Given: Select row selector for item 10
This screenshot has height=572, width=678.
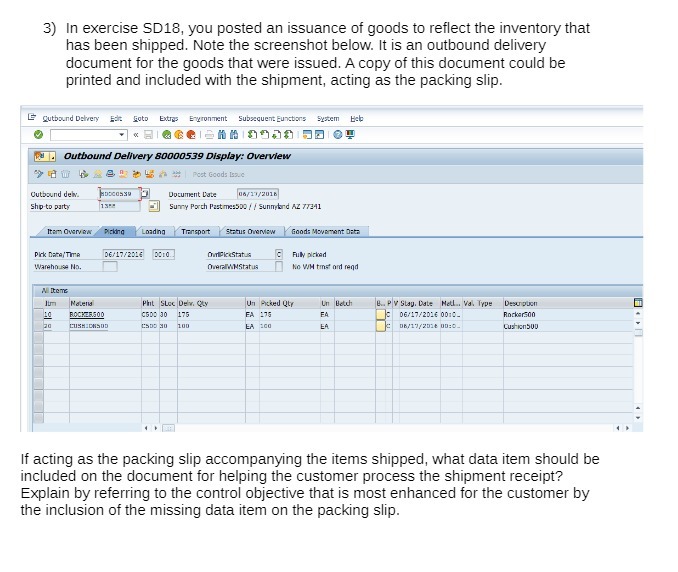Looking at the screenshot, I should (x=38, y=314).
